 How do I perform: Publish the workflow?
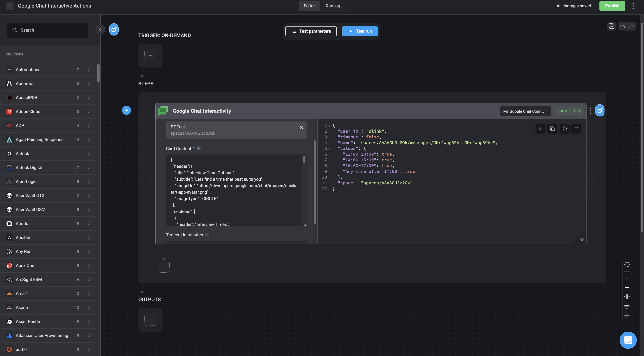click(x=612, y=6)
